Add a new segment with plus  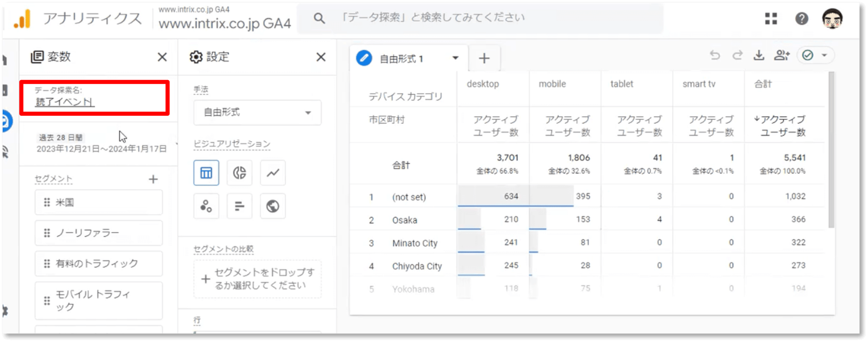153,179
